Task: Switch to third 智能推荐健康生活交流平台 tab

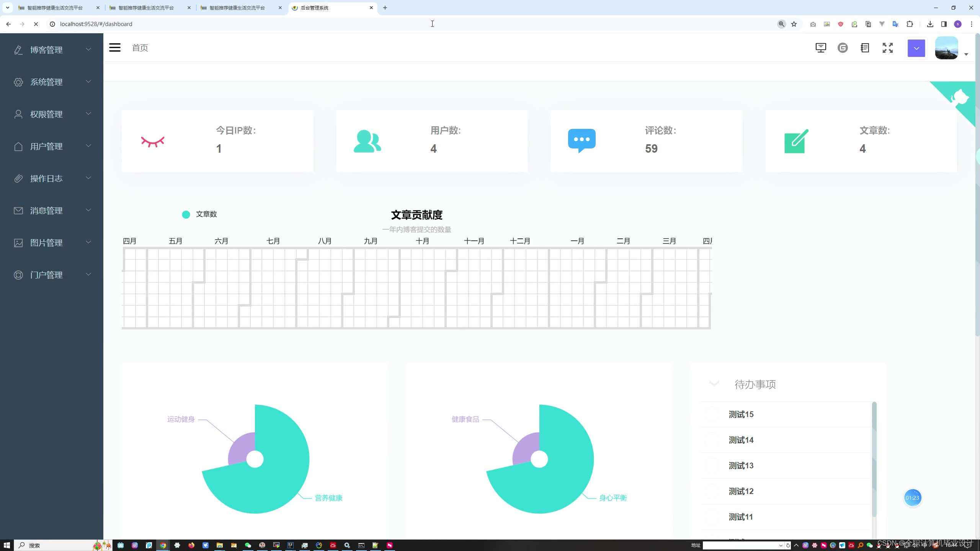Action: (x=238, y=8)
